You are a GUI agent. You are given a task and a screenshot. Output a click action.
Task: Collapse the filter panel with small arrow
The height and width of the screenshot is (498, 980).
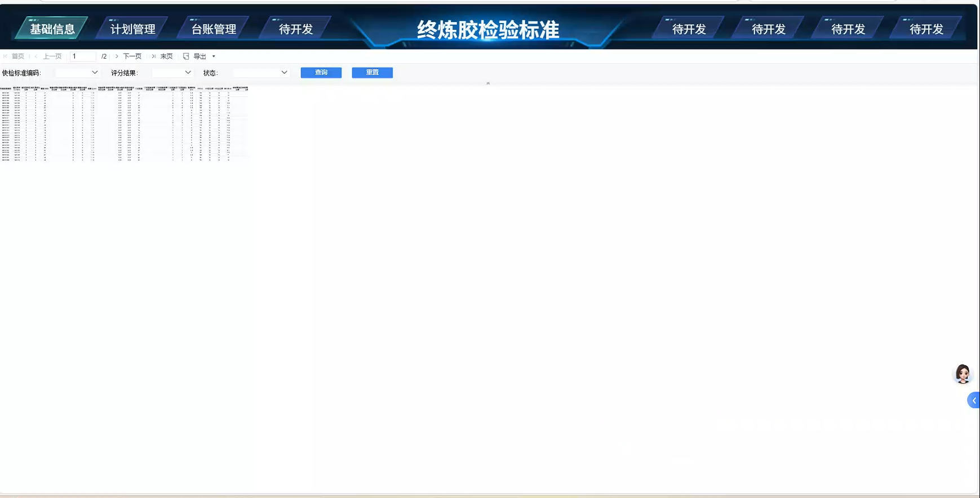click(x=488, y=83)
